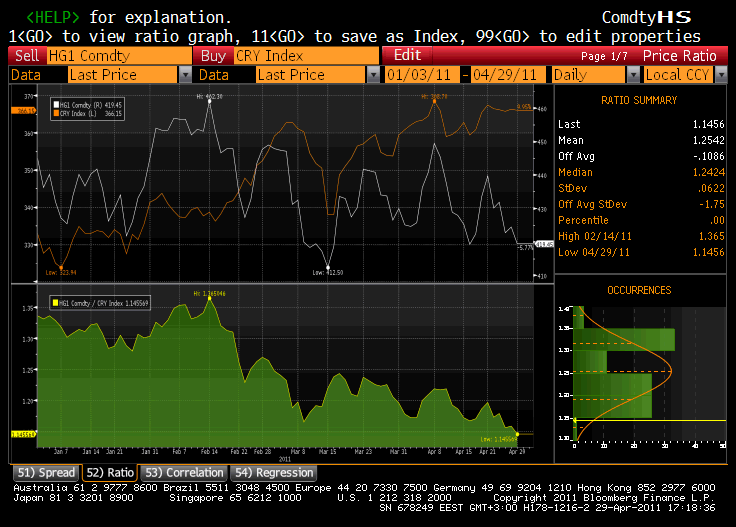Click the HG1 Comdty high marker 462.30
Image resolution: width=736 pixels, height=527 pixels.
coord(209,100)
